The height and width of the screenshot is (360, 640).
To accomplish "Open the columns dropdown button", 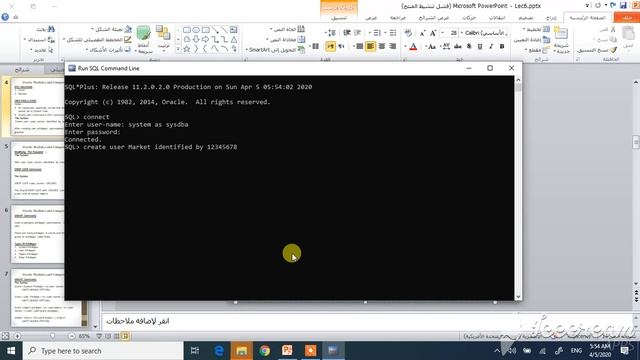I will [314, 47].
